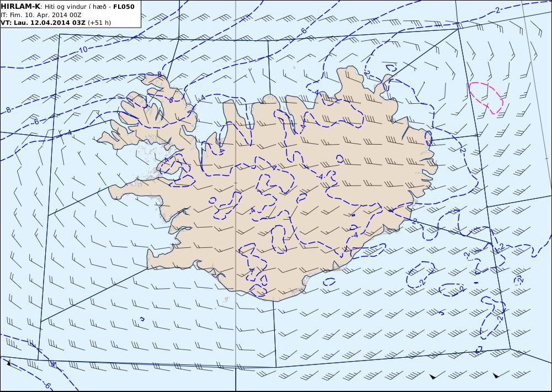Click the -10 isotherm contour label

coord(82,50)
